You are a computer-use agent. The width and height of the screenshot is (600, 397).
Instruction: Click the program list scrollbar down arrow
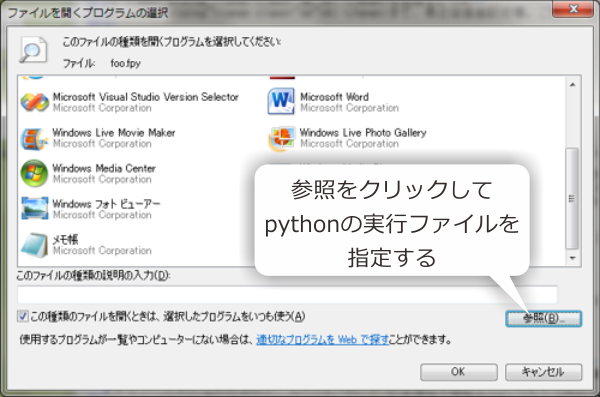[x=572, y=258]
